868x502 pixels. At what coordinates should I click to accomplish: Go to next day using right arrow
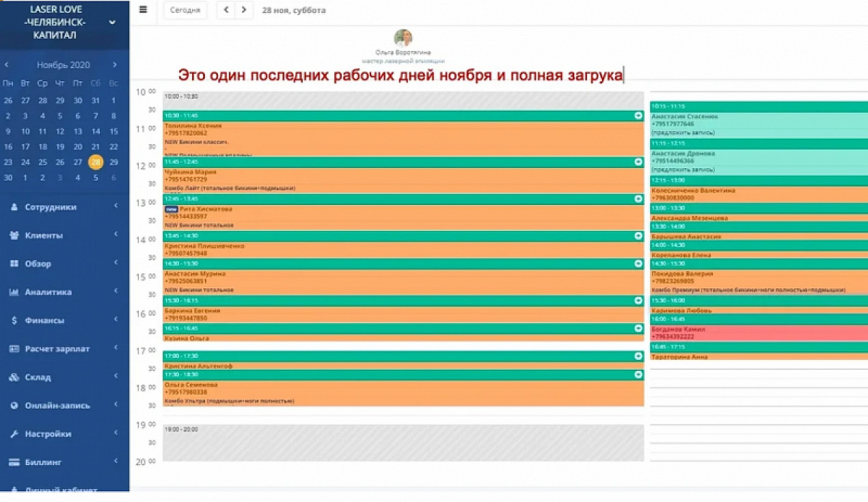pos(244,10)
